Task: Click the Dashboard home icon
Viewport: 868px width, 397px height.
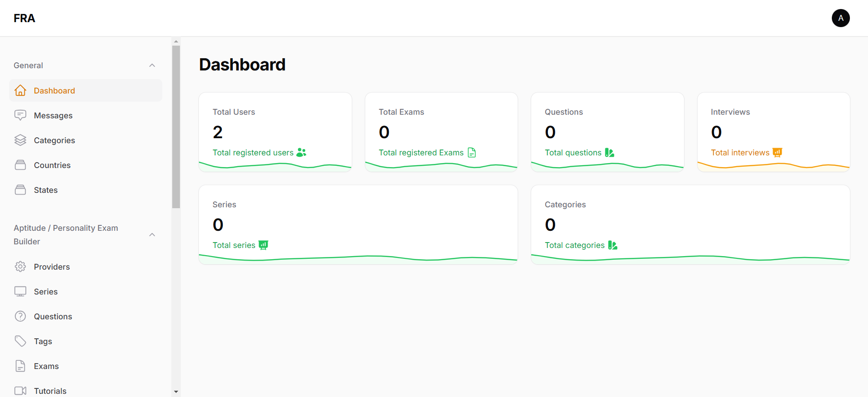Action: click(20, 91)
